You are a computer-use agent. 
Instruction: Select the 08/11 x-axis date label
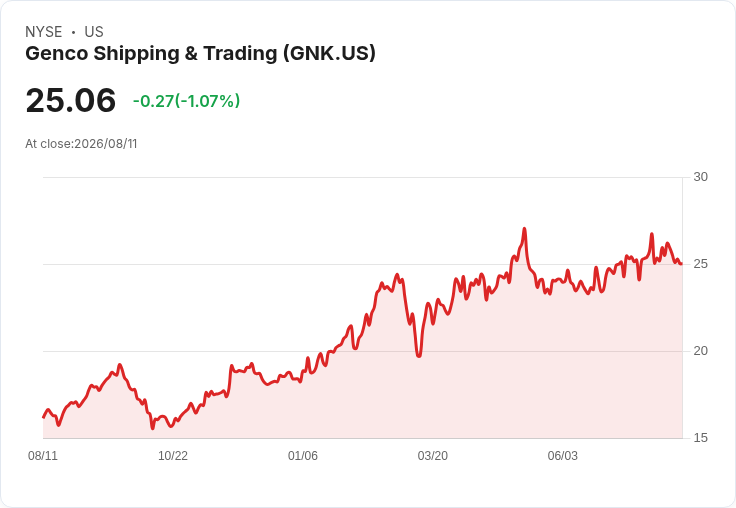43,456
